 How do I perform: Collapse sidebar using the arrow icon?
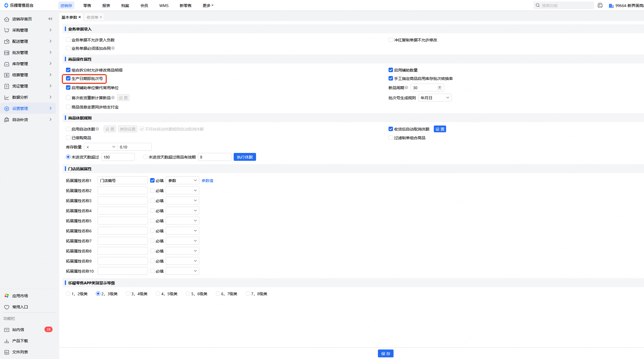[x=50, y=19]
